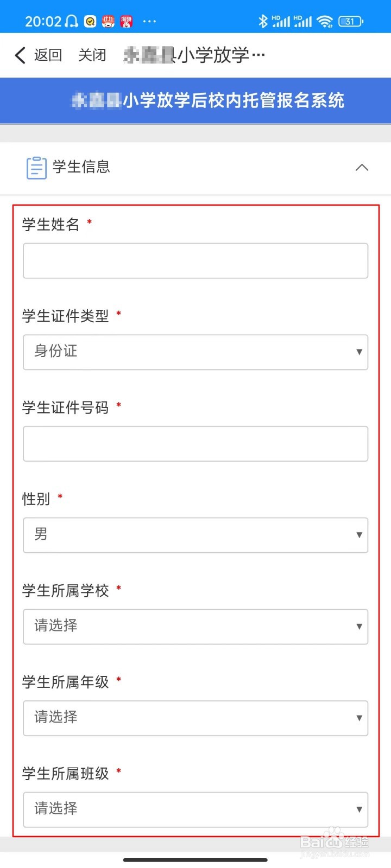Open the three-dots notification overflow
Viewport: 391px width, 868px height.
point(149,21)
